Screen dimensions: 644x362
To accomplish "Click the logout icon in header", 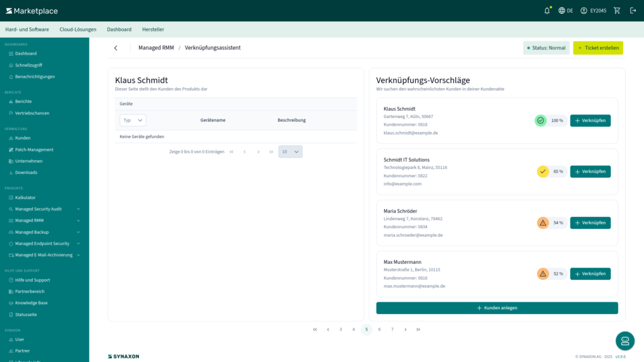I will point(633,11).
